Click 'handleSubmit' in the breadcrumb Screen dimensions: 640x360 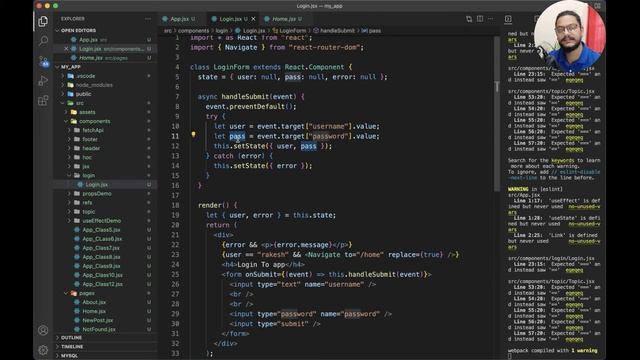[337, 31]
